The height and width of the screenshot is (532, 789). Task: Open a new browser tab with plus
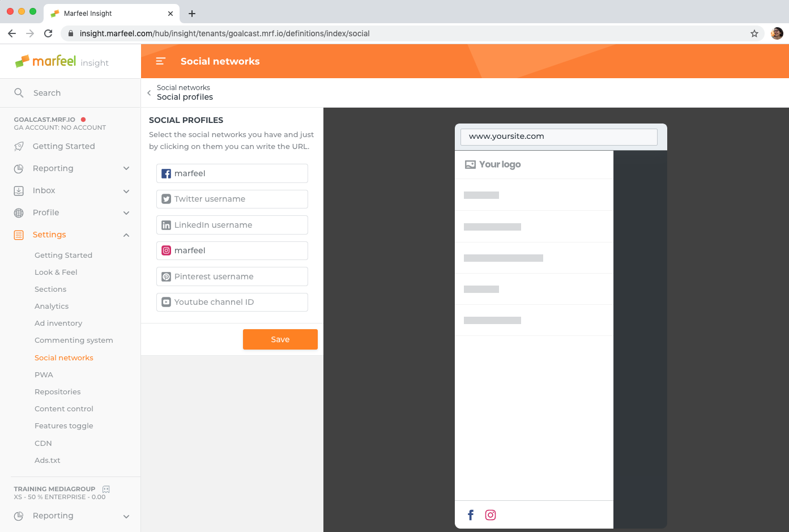pos(192,14)
